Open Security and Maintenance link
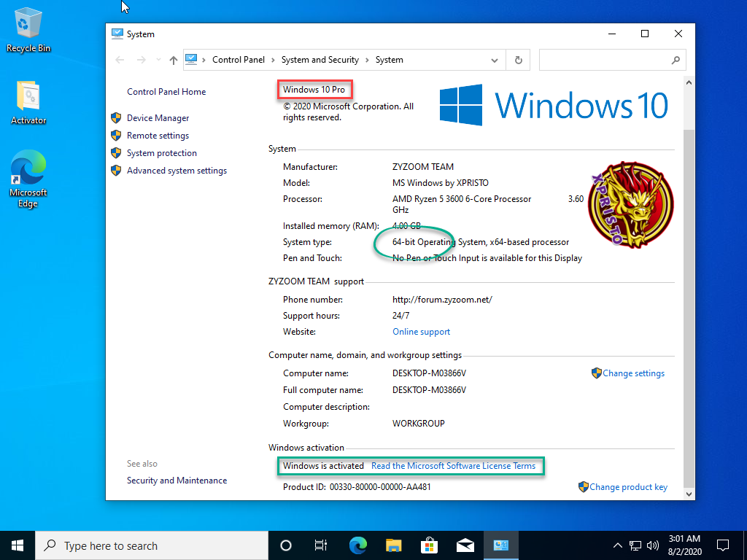Viewport: 747px width, 560px height. tap(177, 481)
